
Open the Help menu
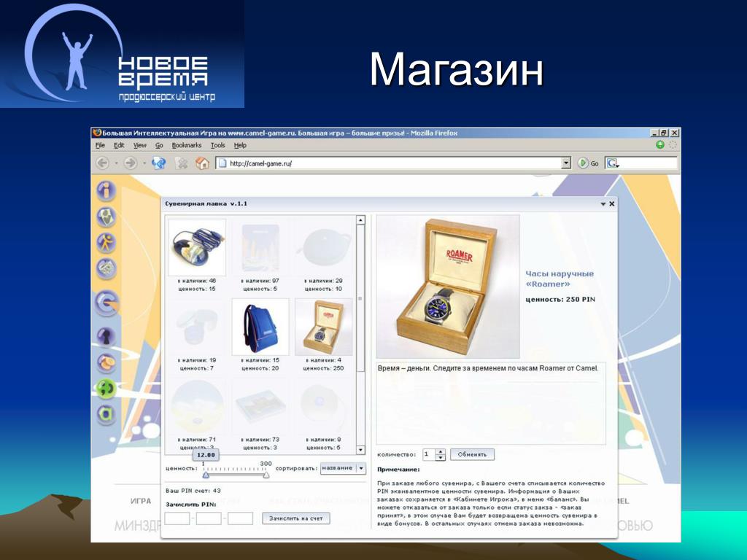point(240,145)
